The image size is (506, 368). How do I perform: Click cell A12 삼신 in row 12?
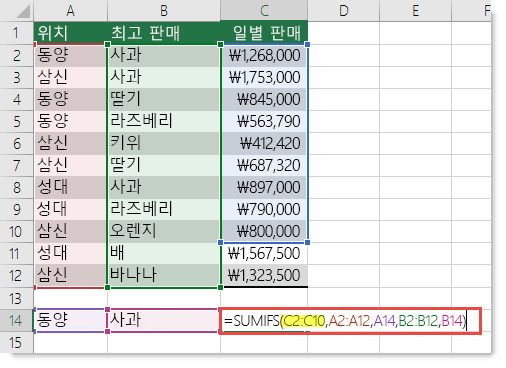click(70, 276)
